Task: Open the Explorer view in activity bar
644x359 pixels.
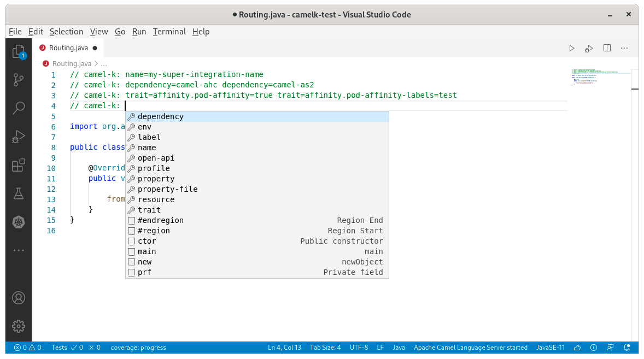Action: click(x=19, y=52)
